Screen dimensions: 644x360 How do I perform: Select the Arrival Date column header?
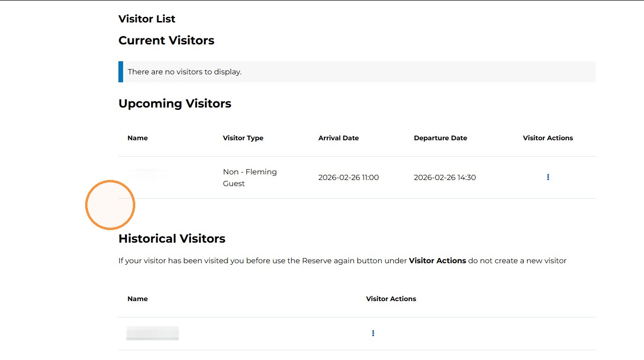338,138
